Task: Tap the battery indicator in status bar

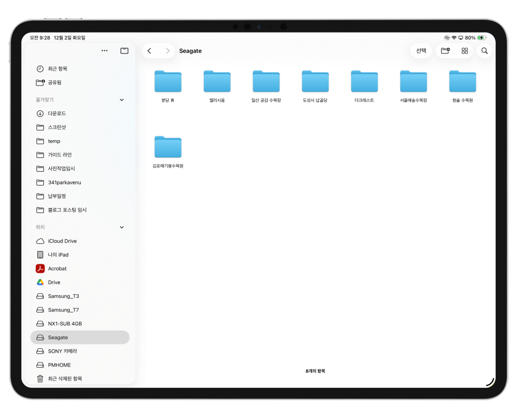Action: tap(482, 37)
